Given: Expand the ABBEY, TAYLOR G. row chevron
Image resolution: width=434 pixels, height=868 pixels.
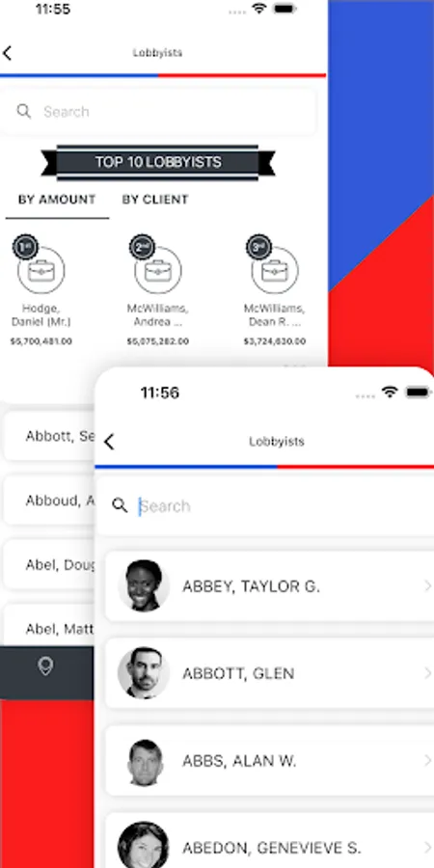Looking at the screenshot, I should (427, 586).
